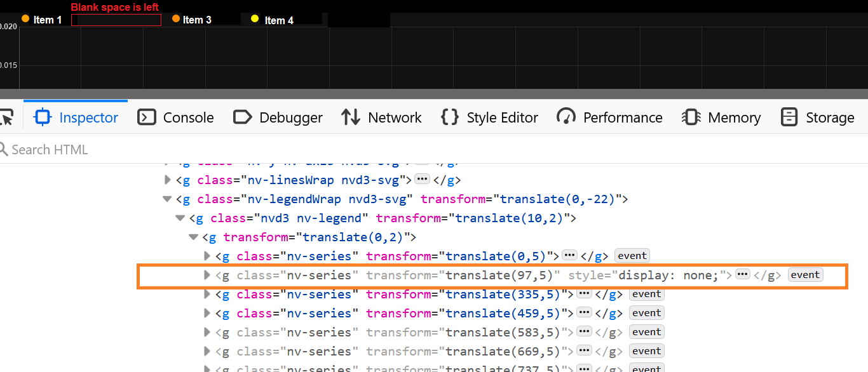Image resolution: width=868 pixels, height=372 pixels.
Task: Click the element picker icon
Action: (6, 117)
